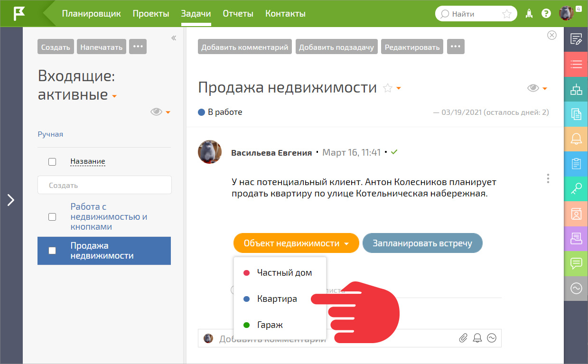Open the green chat bubble icon in sidebar
Viewport: 588px width, 364px height.
[576, 263]
